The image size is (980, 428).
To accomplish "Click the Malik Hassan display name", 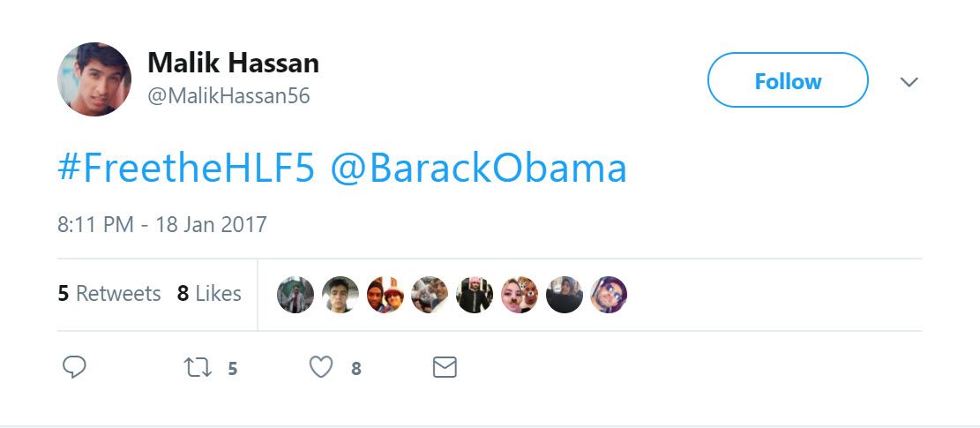I will [x=233, y=63].
